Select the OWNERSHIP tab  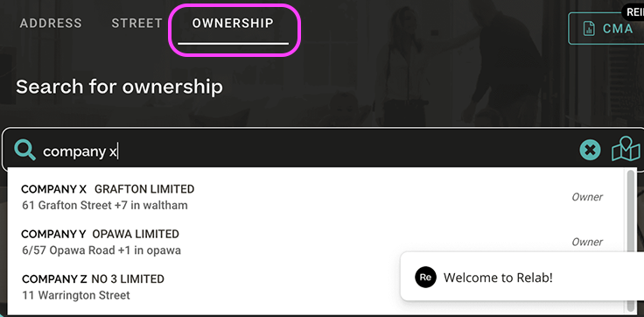point(233,24)
